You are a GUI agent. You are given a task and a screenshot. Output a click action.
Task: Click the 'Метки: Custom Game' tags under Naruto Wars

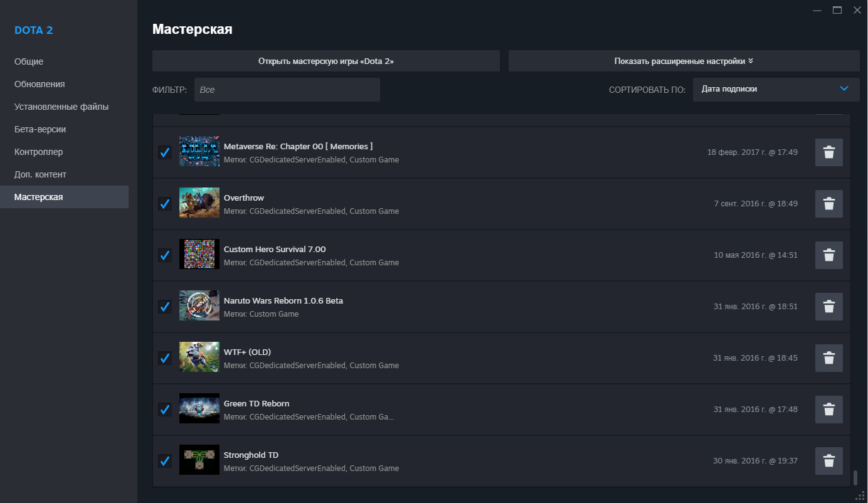(x=261, y=314)
